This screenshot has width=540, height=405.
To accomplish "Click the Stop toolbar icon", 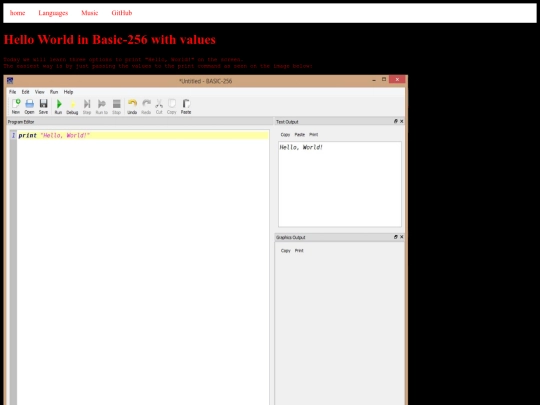I will coord(116,107).
